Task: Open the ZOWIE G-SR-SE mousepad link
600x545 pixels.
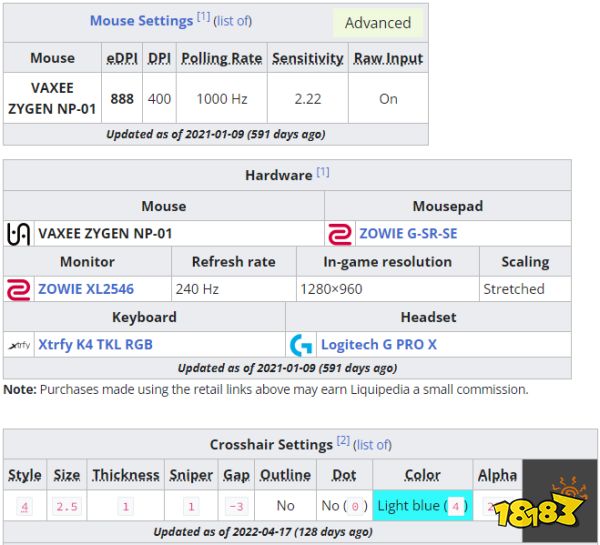Action: (408, 233)
